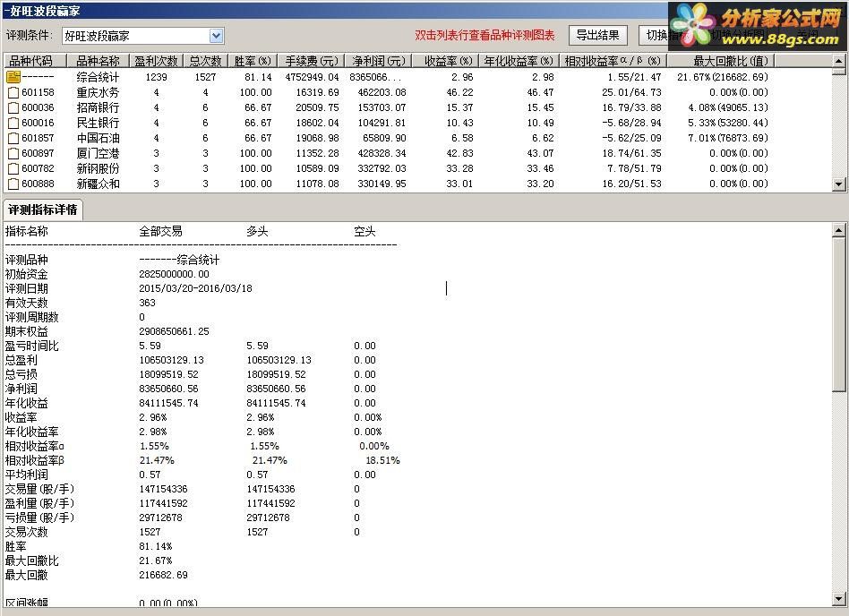Screen dimensions: 849x616
Task: Click the results list scroll-up arrow
Action: 839,61
